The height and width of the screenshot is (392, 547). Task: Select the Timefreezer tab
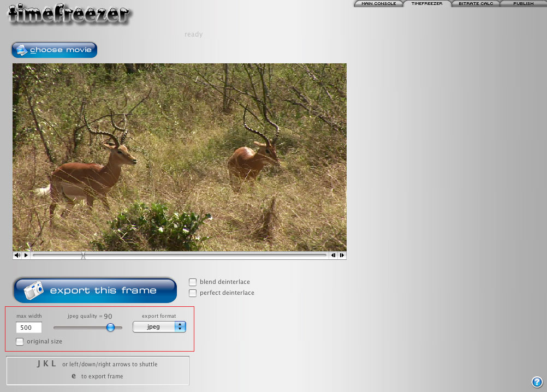coord(427,4)
